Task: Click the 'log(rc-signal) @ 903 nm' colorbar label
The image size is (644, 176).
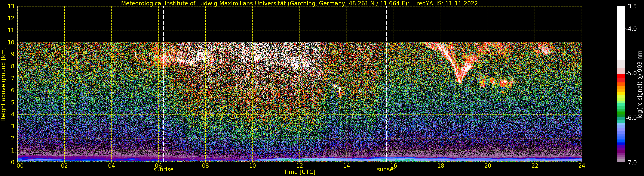Action: (x=640, y=84)
